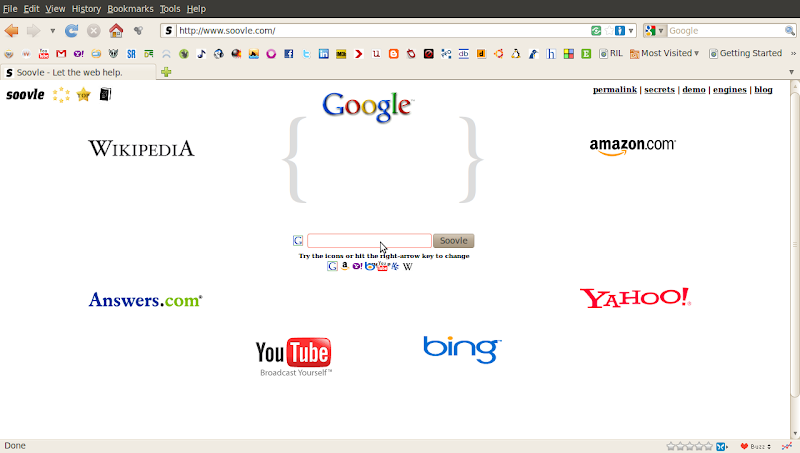Viewport: 800px width, 453px height.
Task: Go forward with the Forward arrow
Action: [x=33, y=31]
